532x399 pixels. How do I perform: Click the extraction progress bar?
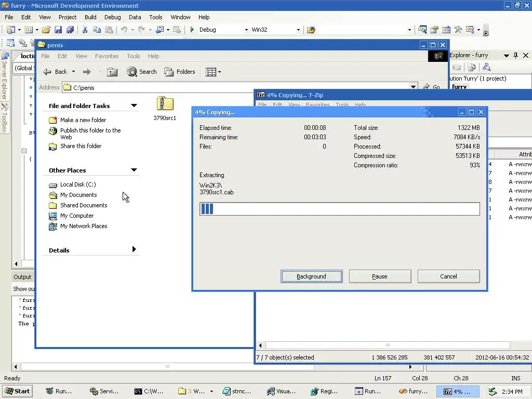340,209
